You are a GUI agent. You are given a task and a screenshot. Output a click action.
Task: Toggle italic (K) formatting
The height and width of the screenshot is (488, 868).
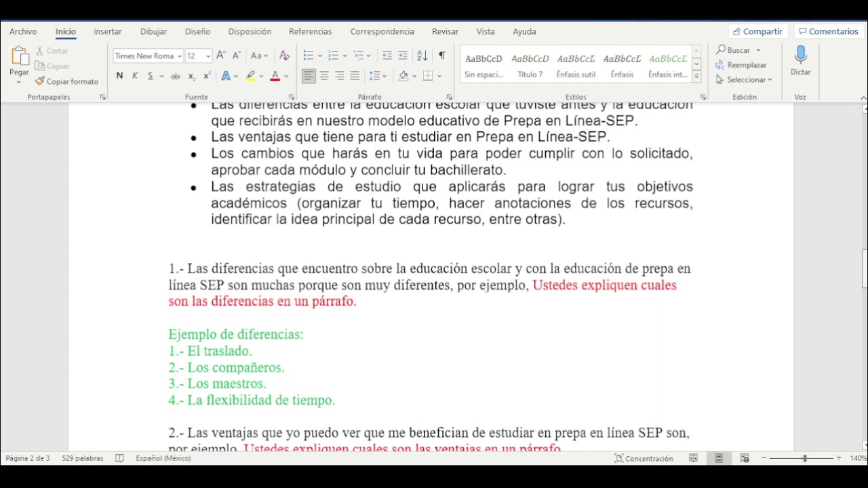(135, 76)
